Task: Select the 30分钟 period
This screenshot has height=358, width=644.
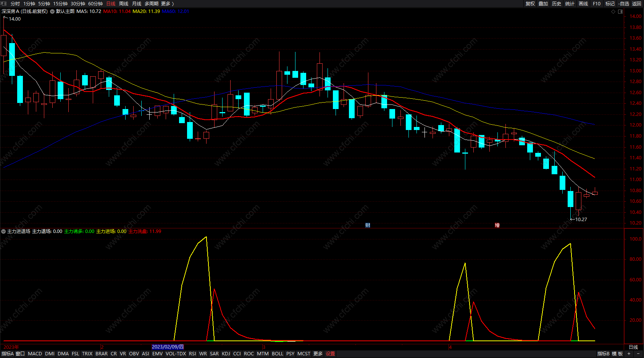Action: 78,3
